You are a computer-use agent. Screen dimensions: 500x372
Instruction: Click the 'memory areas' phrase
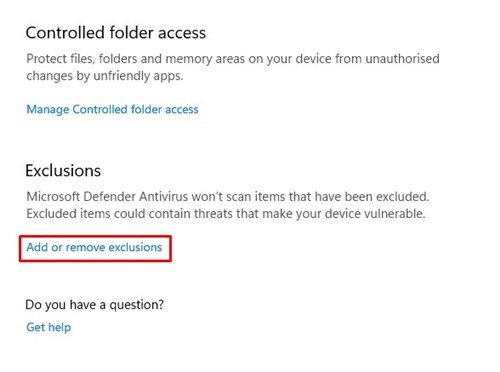pos(206,59)
